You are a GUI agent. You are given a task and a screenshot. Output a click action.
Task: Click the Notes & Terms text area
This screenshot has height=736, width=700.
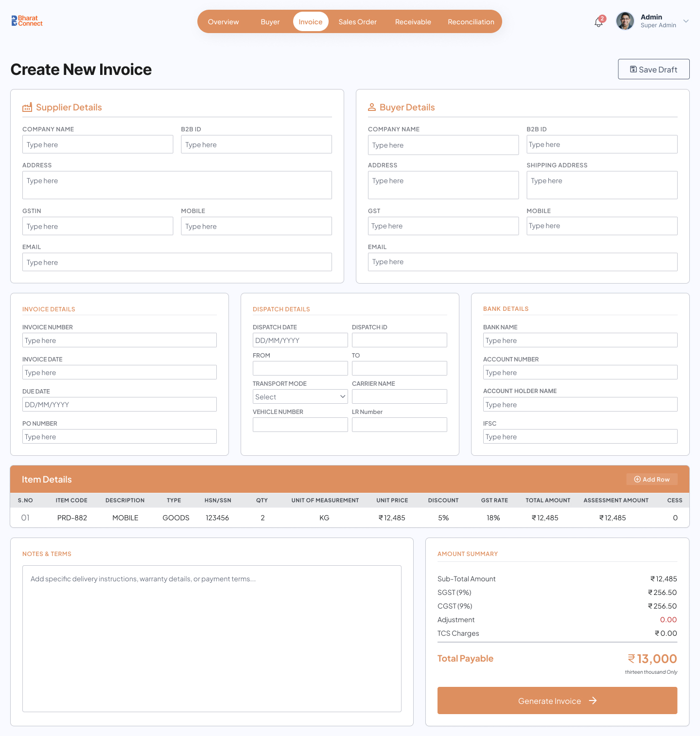pos(212,639)
